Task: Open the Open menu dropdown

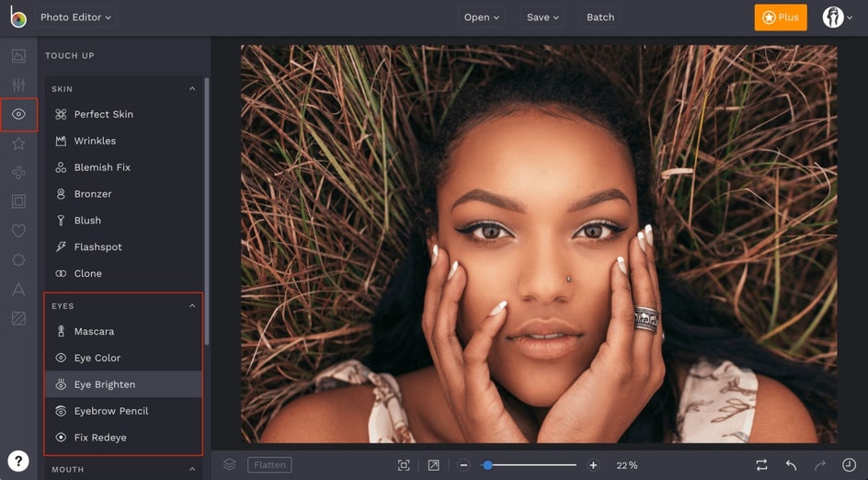Action: coord(481,17)
